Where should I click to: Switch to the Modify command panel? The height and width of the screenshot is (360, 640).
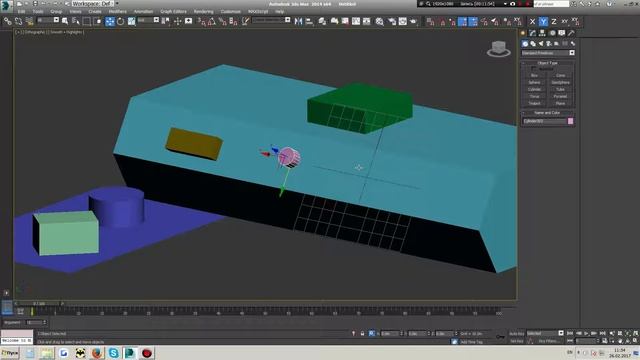pos(533,33)
